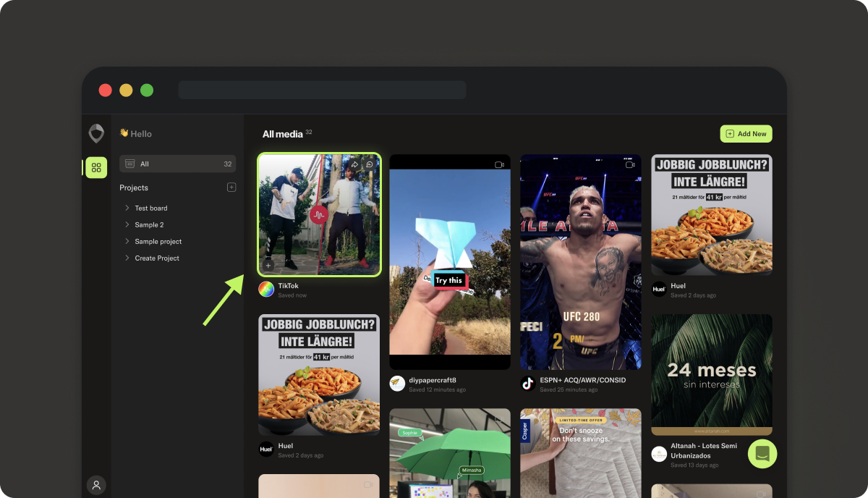Click the yellow window minimize button

click(126, 90)
